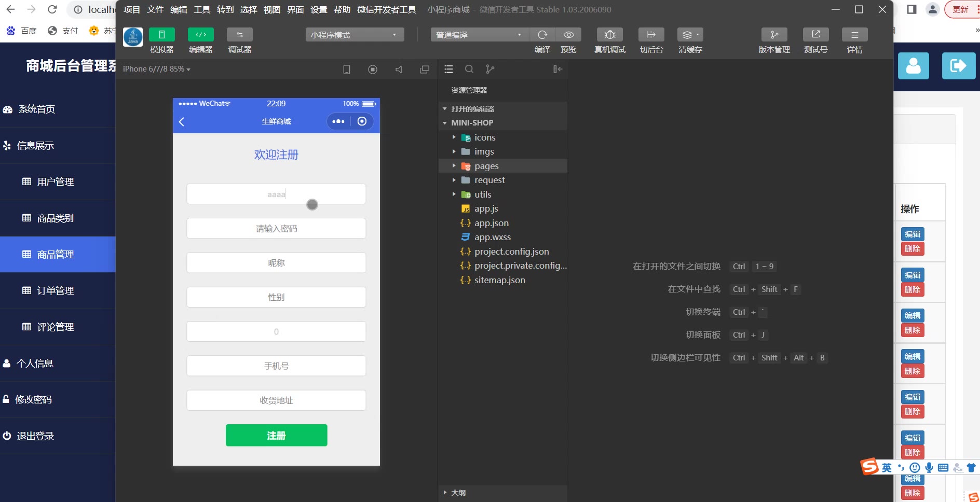Open app.json in file tree

(x=491, y=223)
